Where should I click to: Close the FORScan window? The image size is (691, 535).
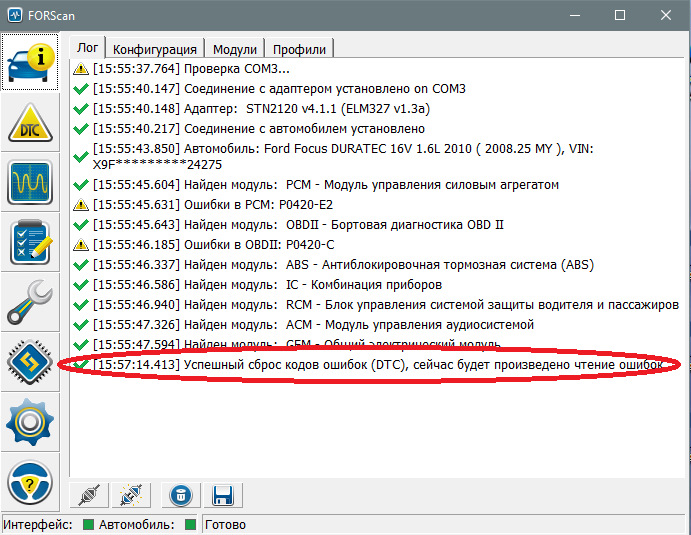pyautogui.click(x=665, y=15)
